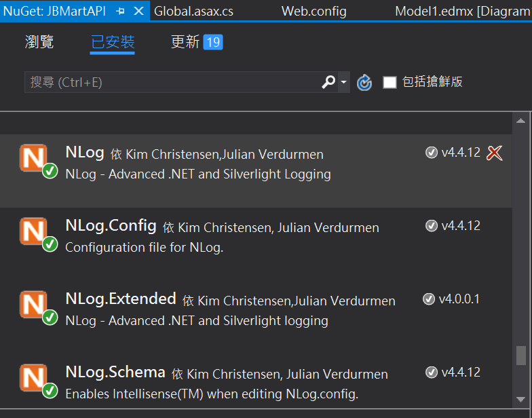This screenshot has height=418, width=532.
Task: Switch to the Global.asax.cs document tab
Action: coord(193,12)
